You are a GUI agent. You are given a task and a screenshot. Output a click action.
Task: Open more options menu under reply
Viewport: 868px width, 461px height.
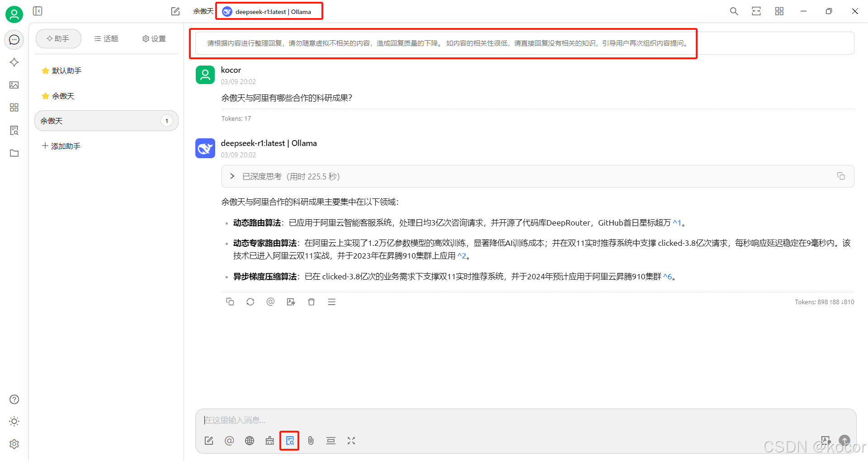331,302
